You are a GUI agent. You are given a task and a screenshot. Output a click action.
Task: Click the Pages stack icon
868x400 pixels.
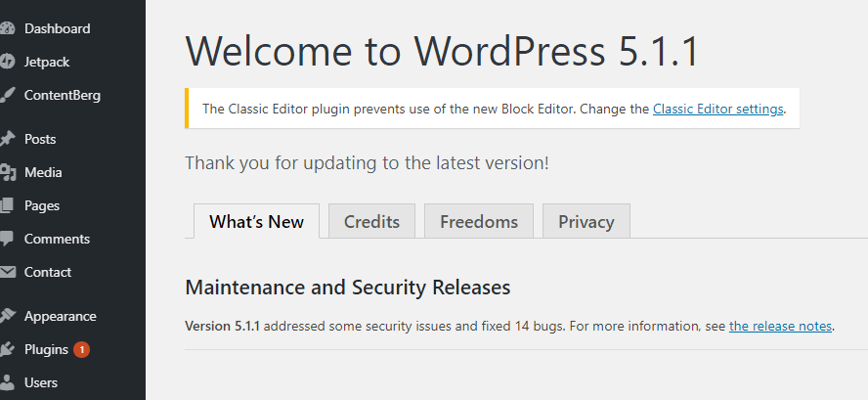6,205
